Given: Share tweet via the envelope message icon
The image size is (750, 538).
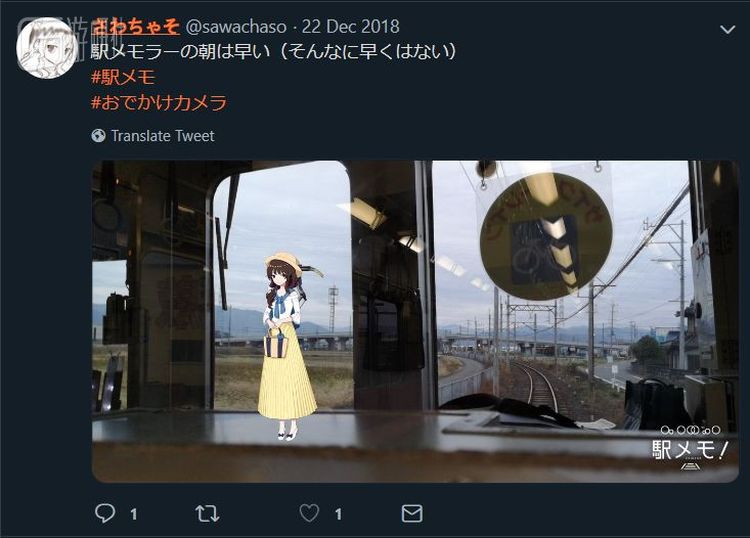Looking at the screenshot, I should 412,514.
